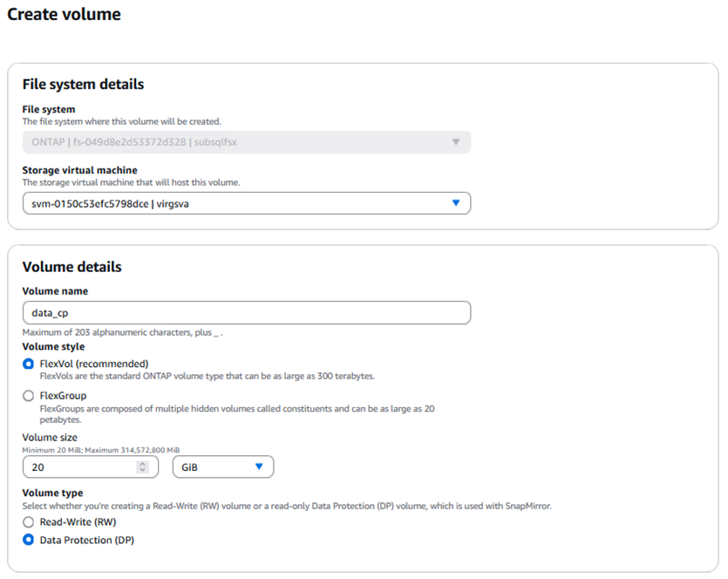Click the Create volume page heading
728x579 pixels.
pyautogui.click(x=64, y=15)
